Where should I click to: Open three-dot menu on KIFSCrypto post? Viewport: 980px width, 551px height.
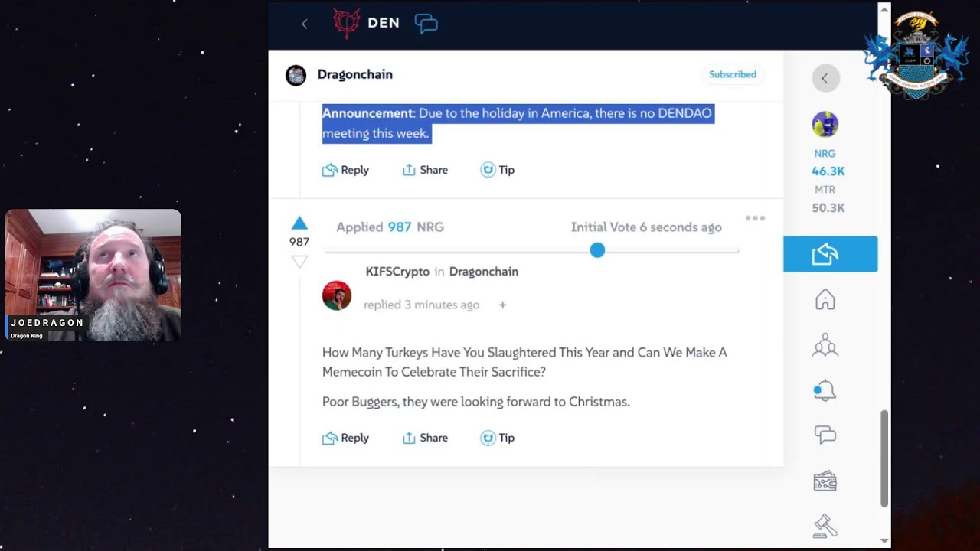[755, 218]
